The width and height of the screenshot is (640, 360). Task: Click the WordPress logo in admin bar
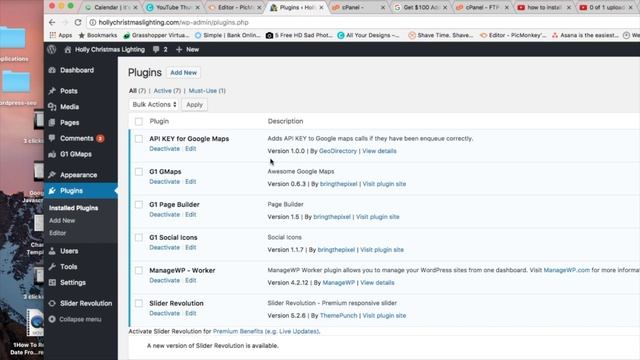point(51,49)
